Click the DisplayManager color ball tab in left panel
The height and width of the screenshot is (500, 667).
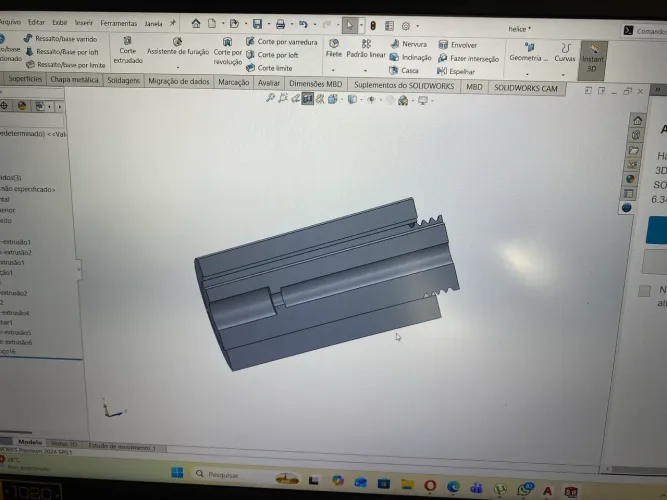coord(22,106)
